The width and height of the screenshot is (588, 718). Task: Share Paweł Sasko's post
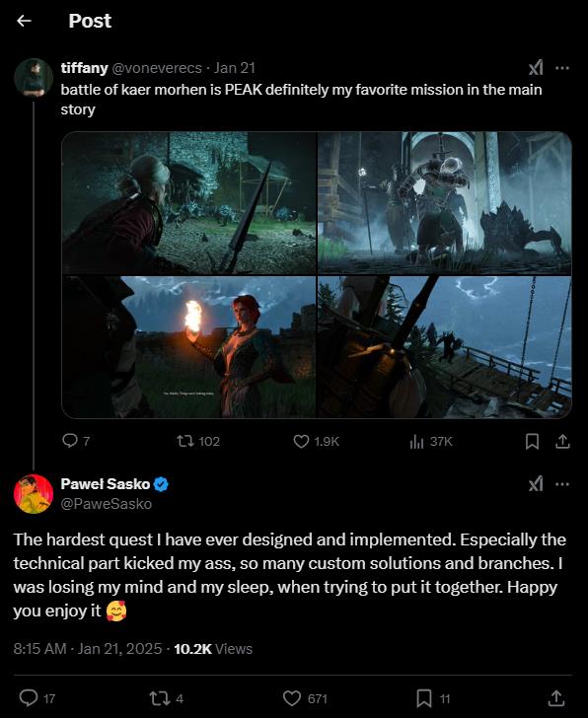point(556,698)
